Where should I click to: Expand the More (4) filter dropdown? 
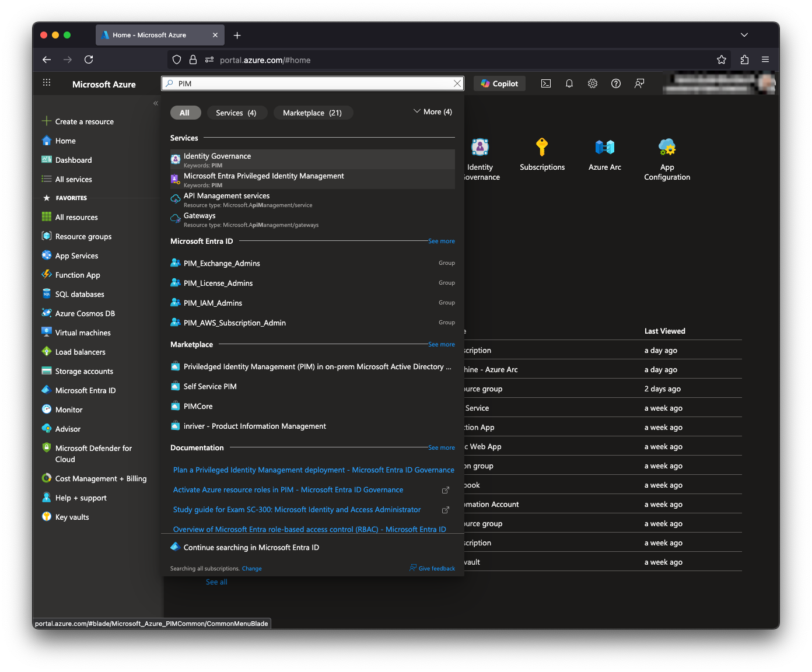tap(433, 112)
